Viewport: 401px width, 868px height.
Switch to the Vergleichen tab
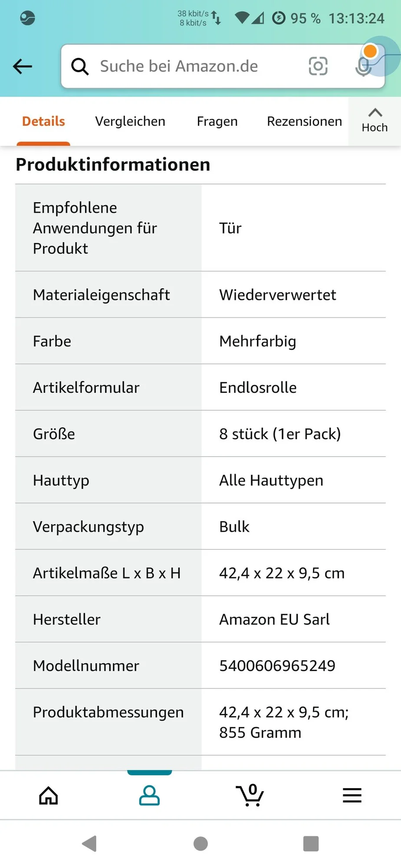130,122
